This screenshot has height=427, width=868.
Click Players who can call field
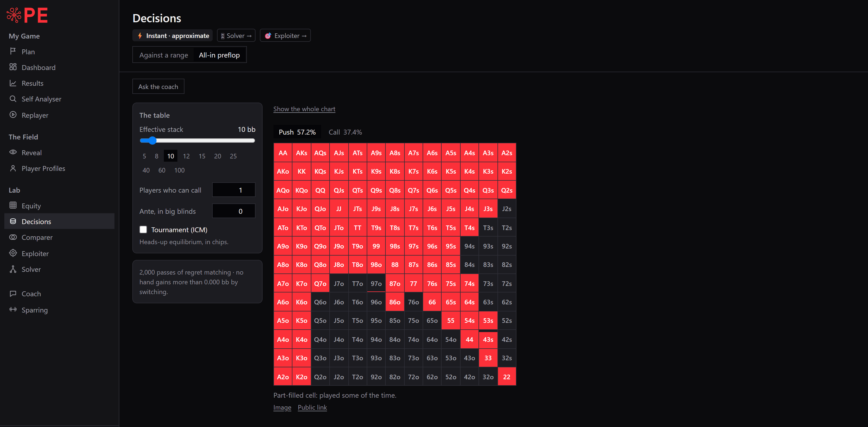point(234,190)
